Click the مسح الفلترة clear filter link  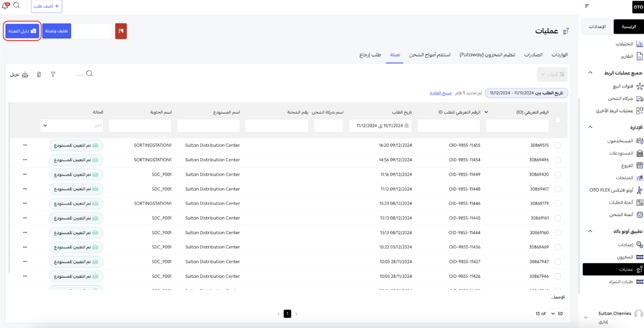point(440,93)
